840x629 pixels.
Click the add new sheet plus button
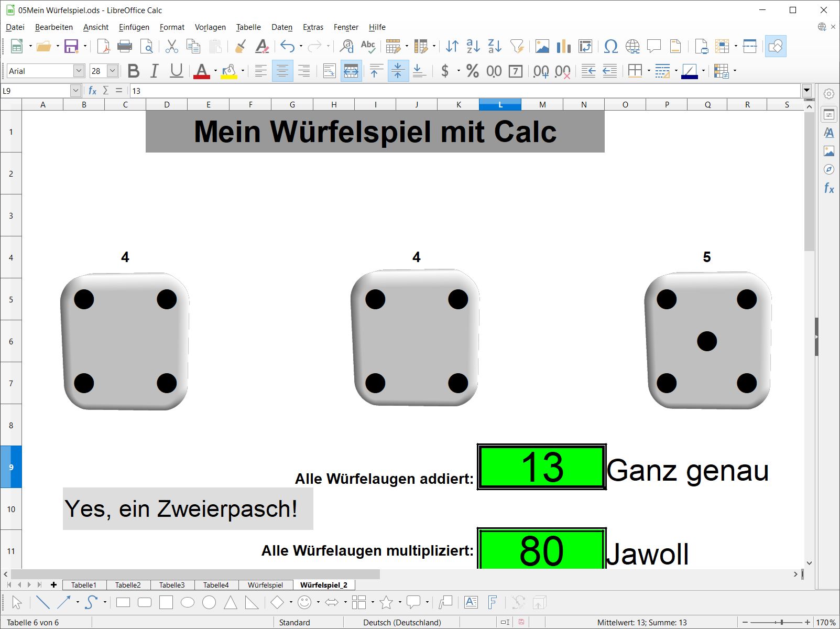[x=53, y=585]
